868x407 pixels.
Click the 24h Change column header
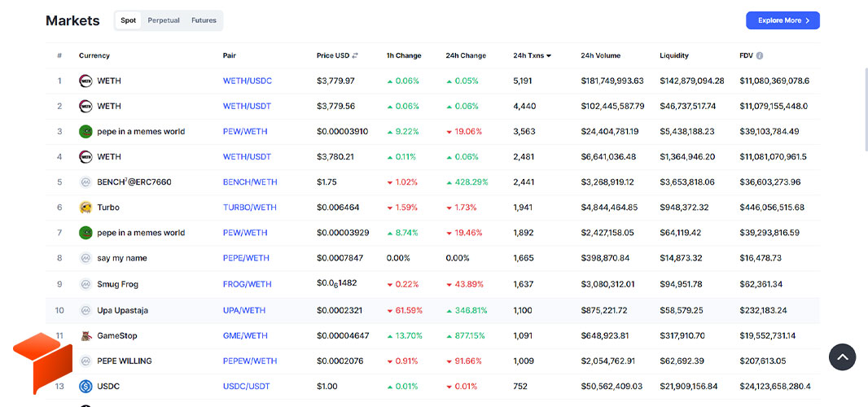[x=466, y=55]
